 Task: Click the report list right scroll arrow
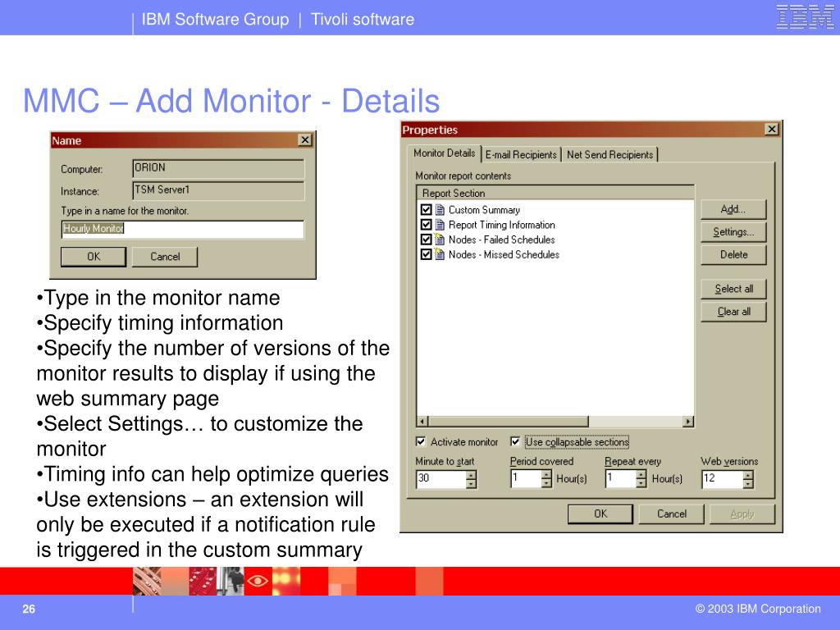[688, 422]
